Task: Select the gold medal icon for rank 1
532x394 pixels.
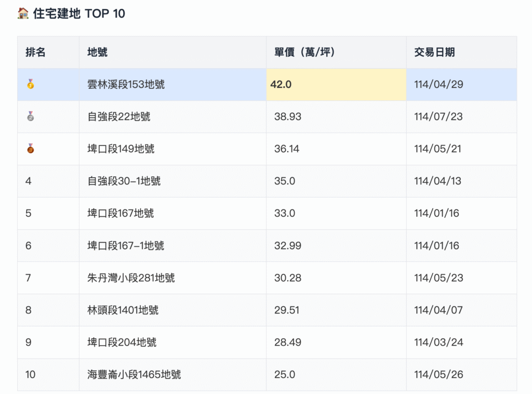Action: 31,84
